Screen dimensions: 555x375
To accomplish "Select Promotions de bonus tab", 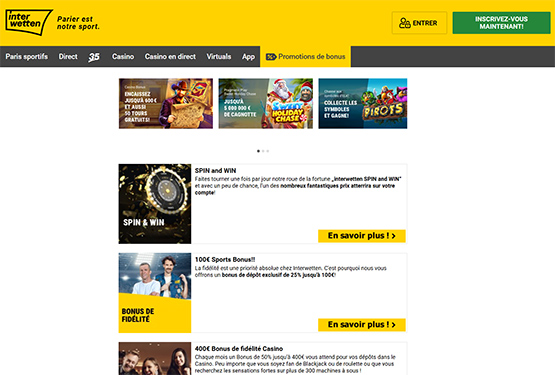I will coord(305,57).
